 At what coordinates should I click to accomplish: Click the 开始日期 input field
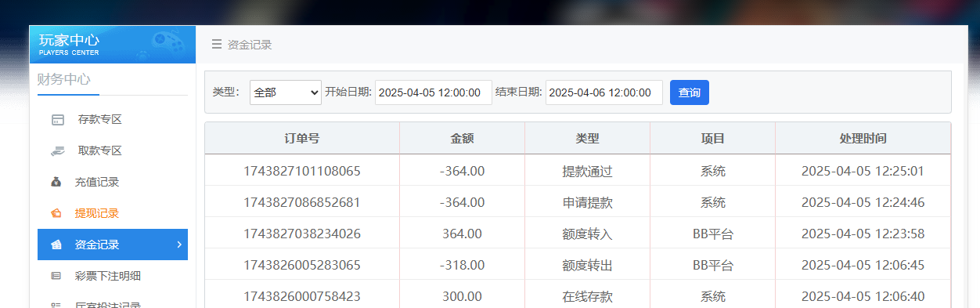tap(434, 92)
